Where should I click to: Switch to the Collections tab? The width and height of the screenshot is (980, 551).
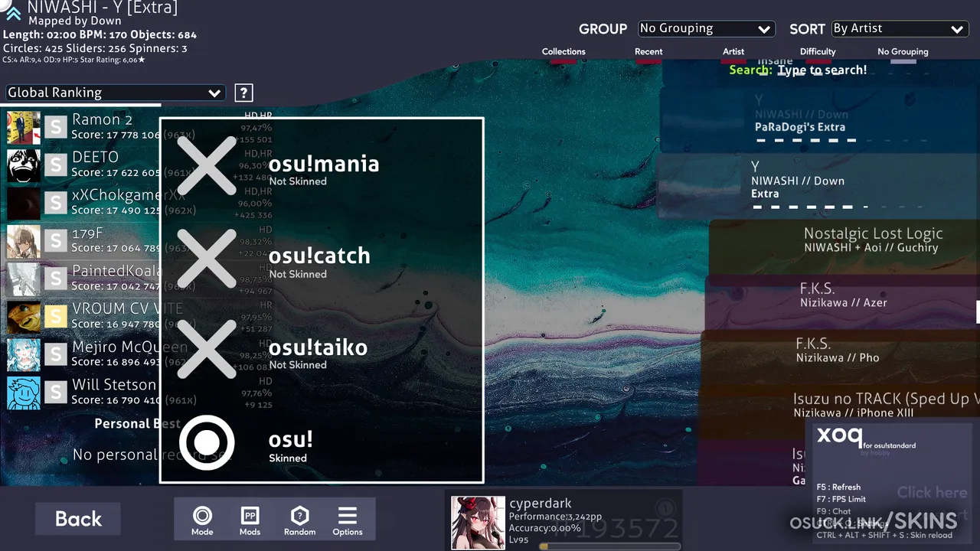click(563, 52)
